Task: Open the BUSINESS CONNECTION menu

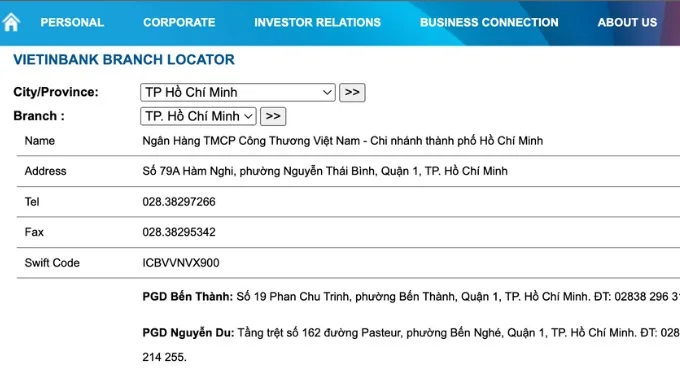Action: 489,23
